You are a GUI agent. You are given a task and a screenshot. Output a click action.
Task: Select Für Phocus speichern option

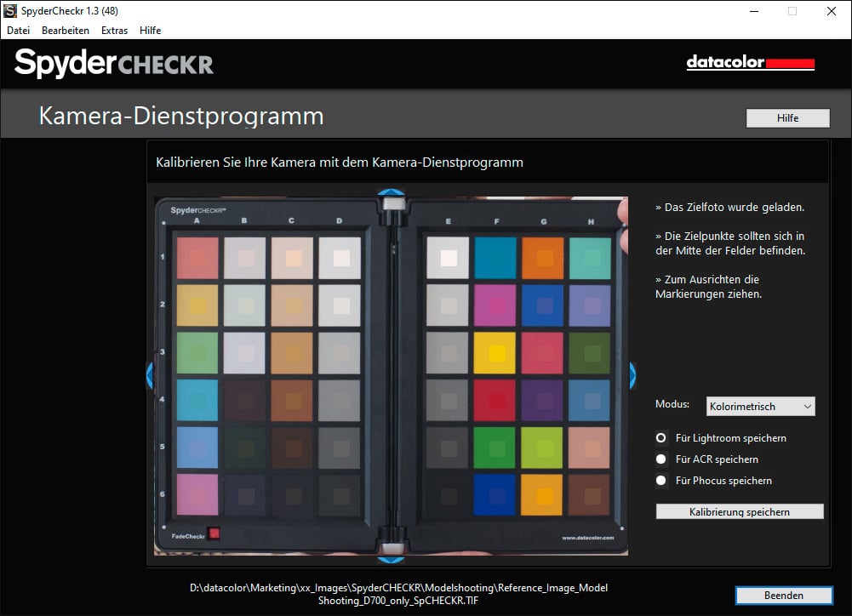pos(714,480)
